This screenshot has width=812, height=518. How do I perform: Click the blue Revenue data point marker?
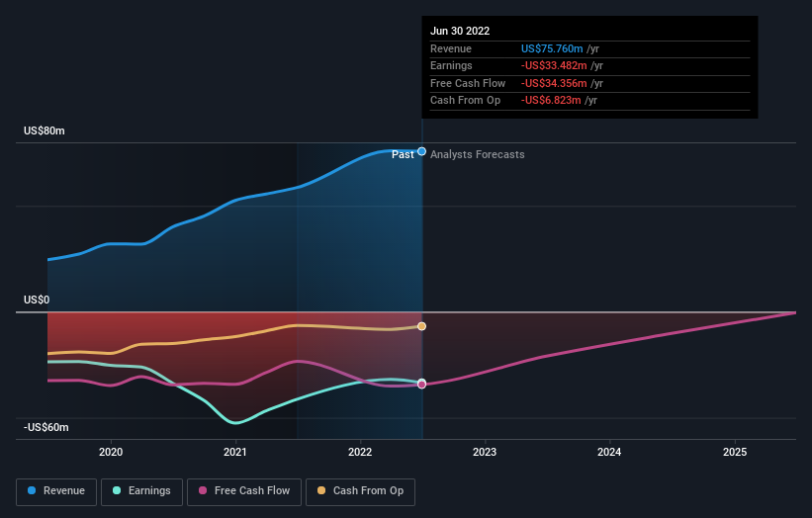422,151
